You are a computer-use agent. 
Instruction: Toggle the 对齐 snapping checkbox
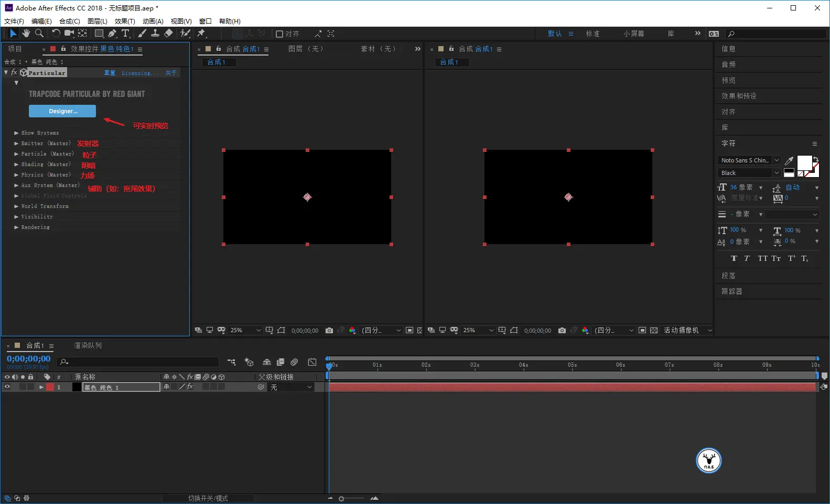(279, 34)
